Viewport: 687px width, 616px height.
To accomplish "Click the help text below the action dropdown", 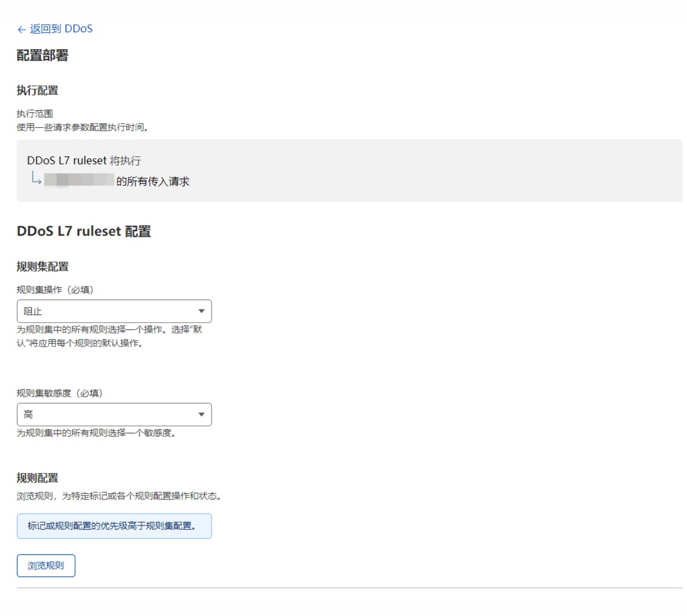I will [109, 336].
